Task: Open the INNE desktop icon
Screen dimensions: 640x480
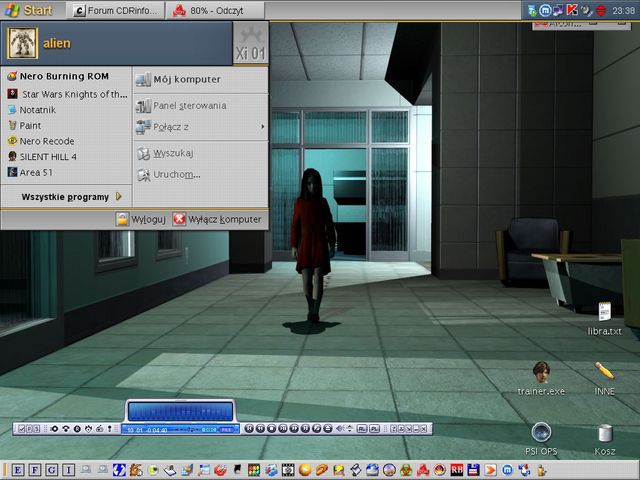Action: pos(604,379)
